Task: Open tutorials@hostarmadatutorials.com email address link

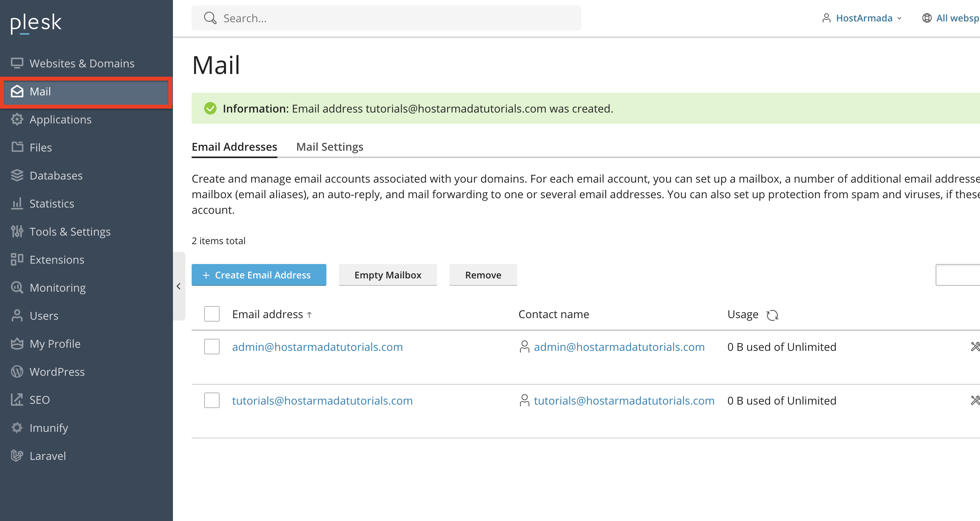Action: point(323,400)
